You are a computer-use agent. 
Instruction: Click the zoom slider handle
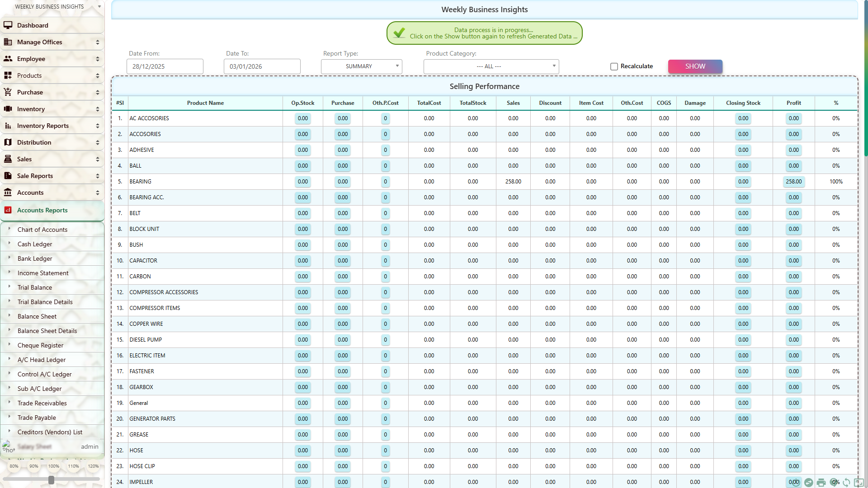51,480
